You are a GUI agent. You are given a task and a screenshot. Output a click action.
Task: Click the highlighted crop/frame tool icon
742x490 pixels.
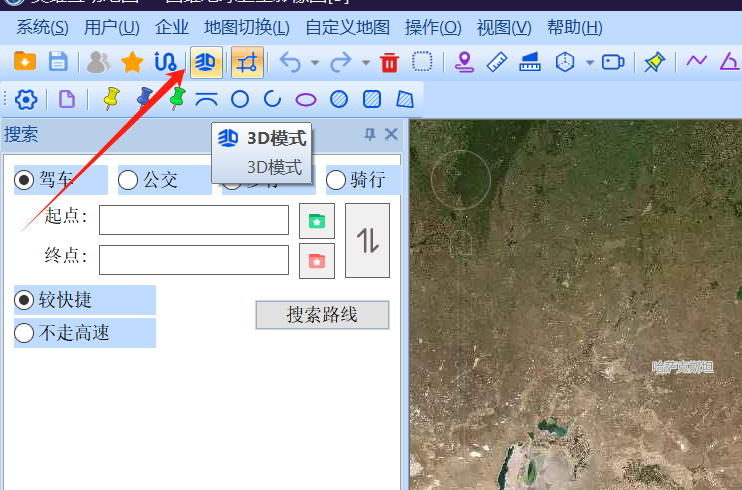pos(247,62)
